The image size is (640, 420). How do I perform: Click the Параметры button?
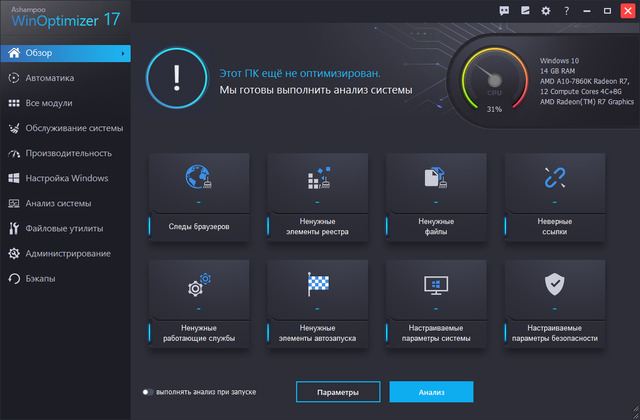click(338, 392)
